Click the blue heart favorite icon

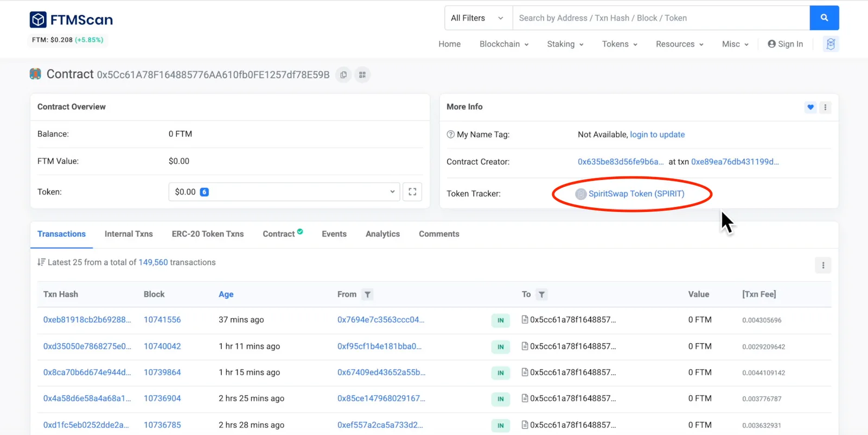[x=810, y=107]
